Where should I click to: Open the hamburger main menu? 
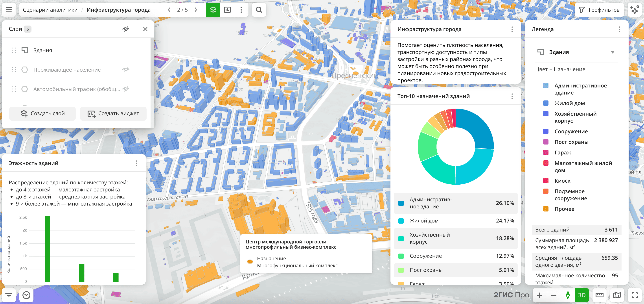[x=9, y=10]
